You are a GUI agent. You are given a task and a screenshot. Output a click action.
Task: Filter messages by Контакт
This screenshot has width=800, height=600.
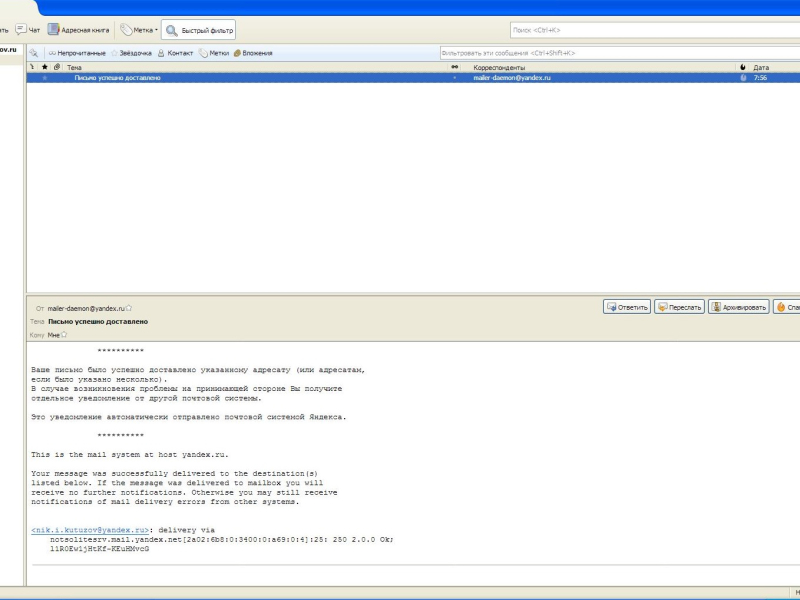coord(176,53)
